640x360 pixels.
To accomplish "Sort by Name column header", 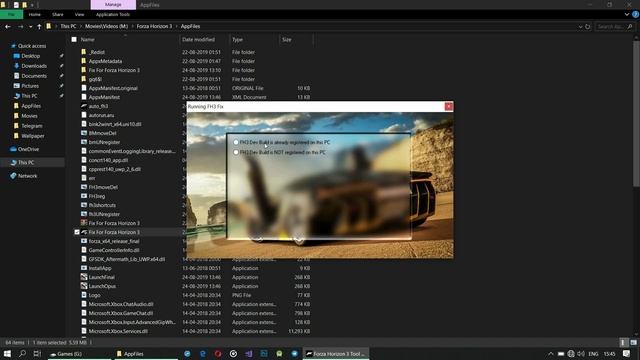I will (87, 40).
